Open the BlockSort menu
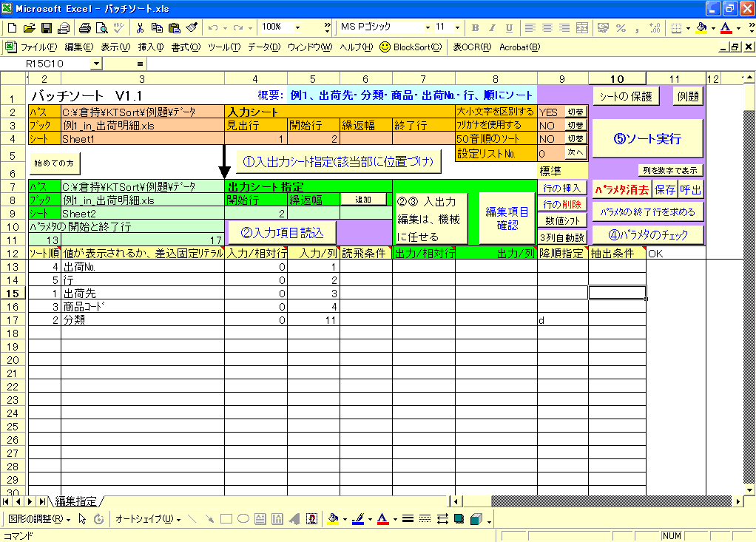 [411, 47]
